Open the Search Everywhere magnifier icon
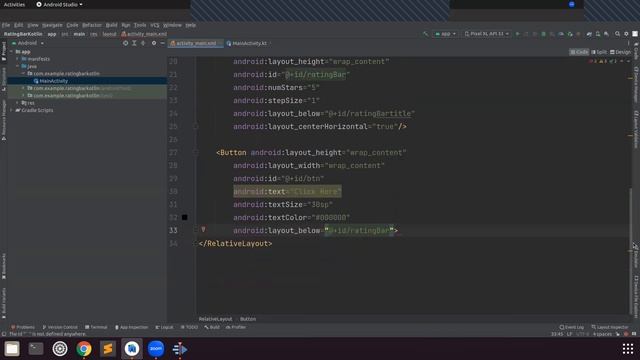Image resolution: width=640 pixels, height=360 pixels. pos(618,34)
